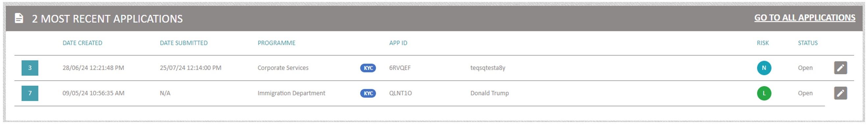The width and height of the screenshot is (868, 125).
Task: Sort by Programme column header
Action: click(276, 43)
